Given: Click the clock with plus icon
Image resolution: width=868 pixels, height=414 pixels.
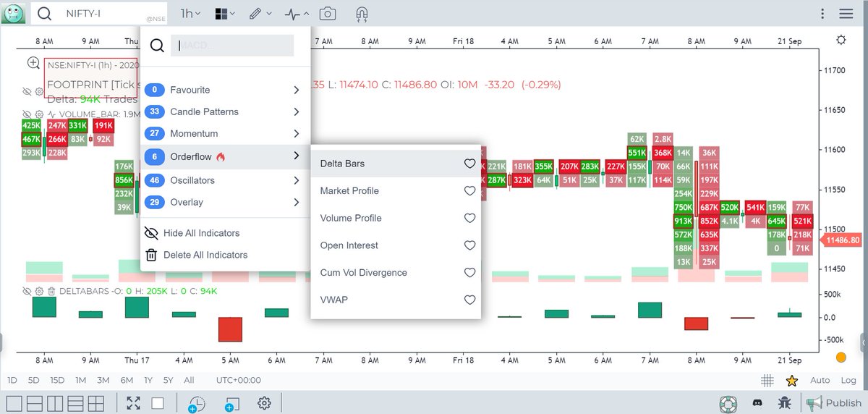Looking at the screenshot, I should tap(196, 404).
